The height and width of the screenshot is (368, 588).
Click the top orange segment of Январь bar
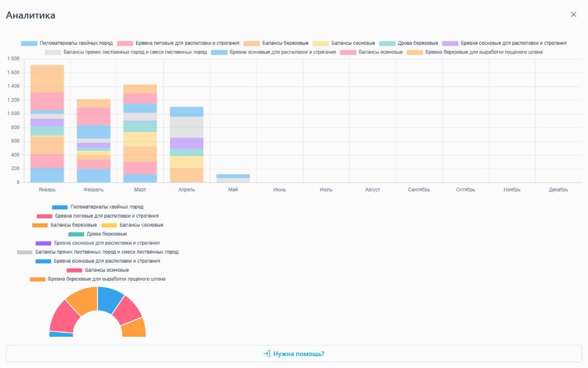coord(47,79)
